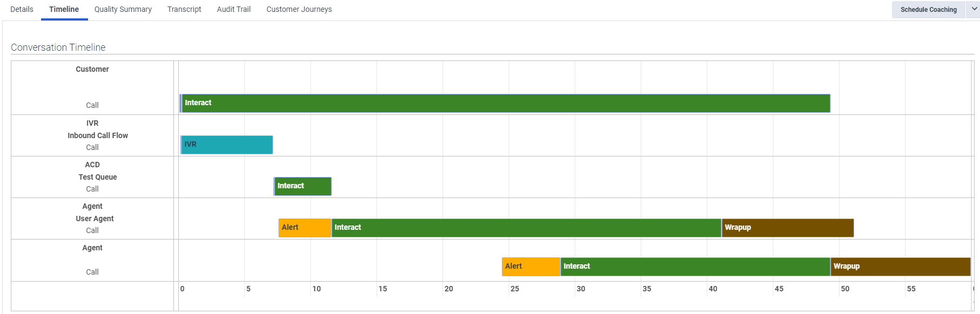Viewport: 980px width, 314px height.
Task: Select the bottom Agent row's Interact segment
Action: 695,267
